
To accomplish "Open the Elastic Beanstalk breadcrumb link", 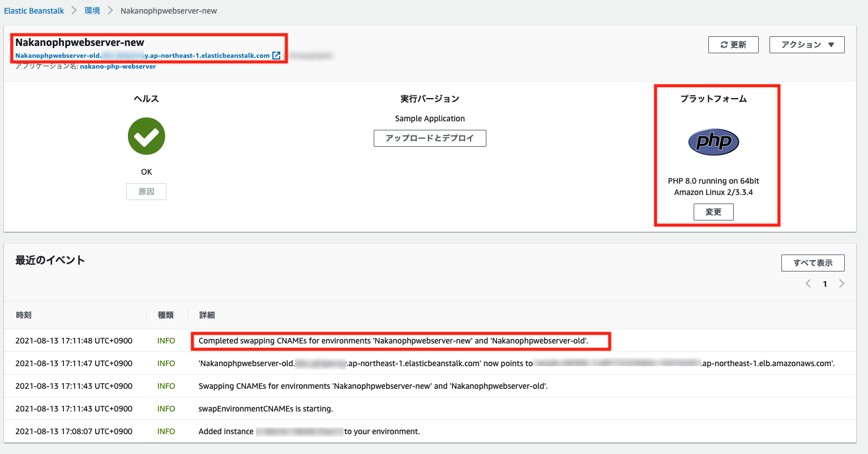I will point(34,11).
